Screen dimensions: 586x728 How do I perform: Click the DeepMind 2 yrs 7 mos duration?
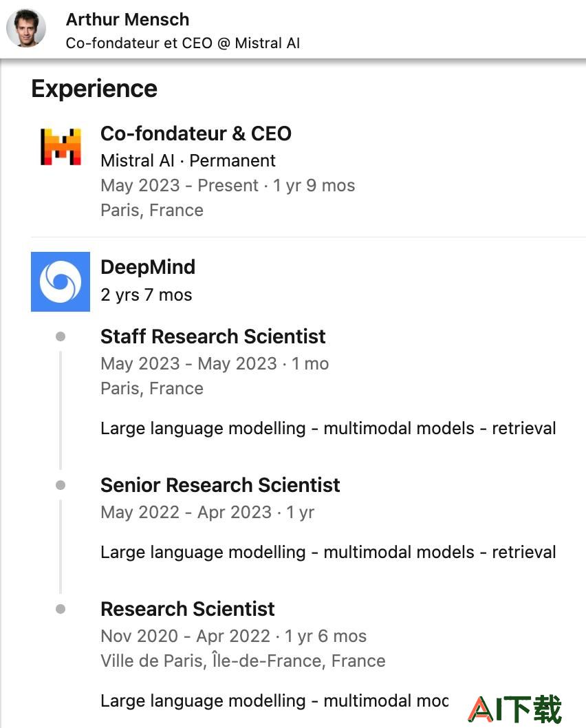[146, 295]
